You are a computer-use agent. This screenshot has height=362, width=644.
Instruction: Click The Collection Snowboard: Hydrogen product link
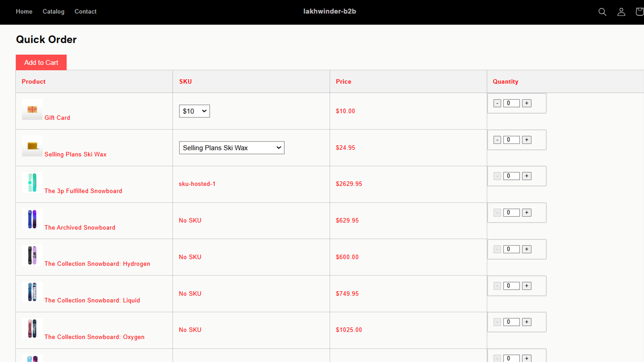[97, 263]
